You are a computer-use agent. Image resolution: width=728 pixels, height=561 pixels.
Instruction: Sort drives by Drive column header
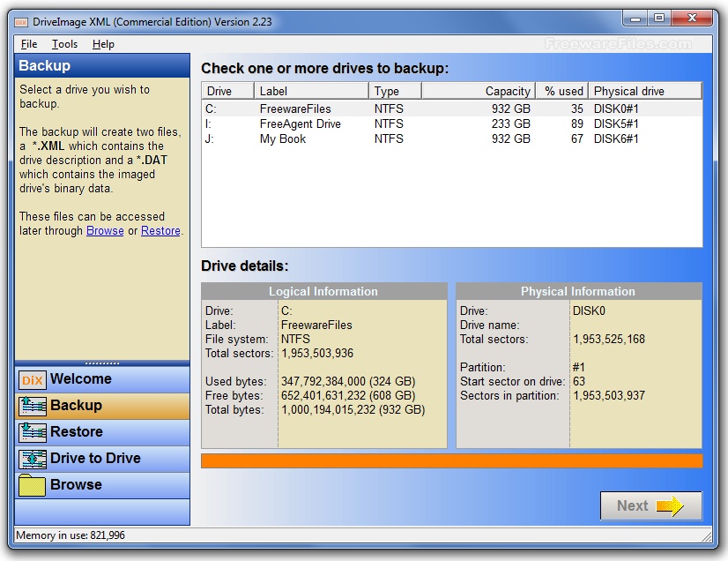(228, 91)
